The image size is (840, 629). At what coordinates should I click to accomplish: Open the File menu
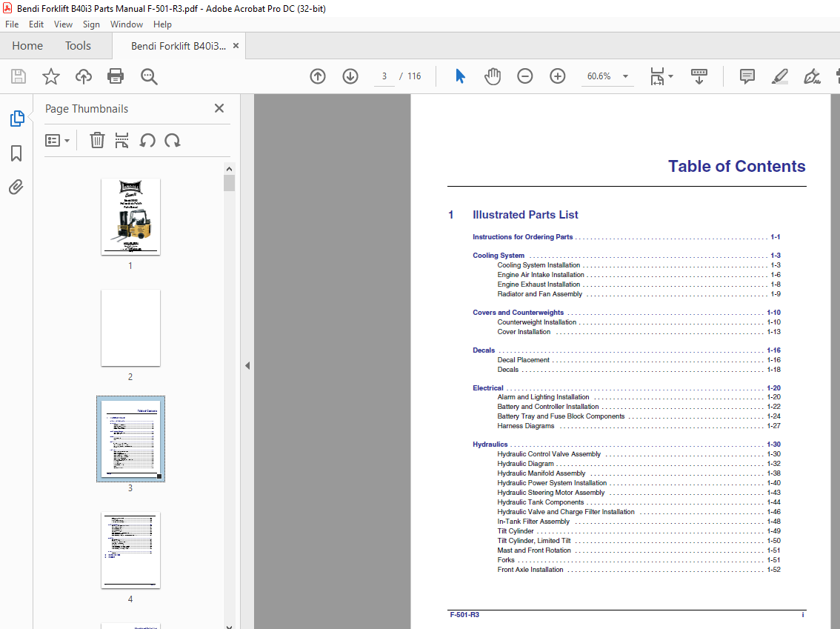12,24
